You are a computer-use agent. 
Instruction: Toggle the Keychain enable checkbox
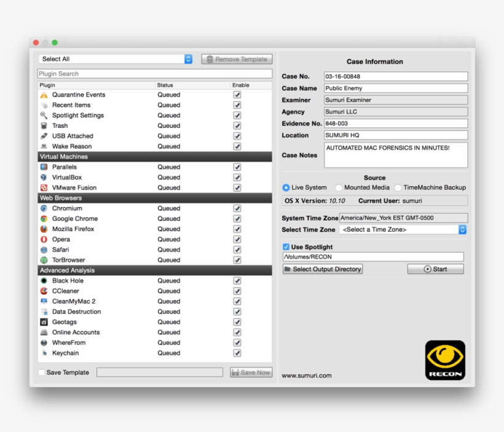tap(237, 353)
